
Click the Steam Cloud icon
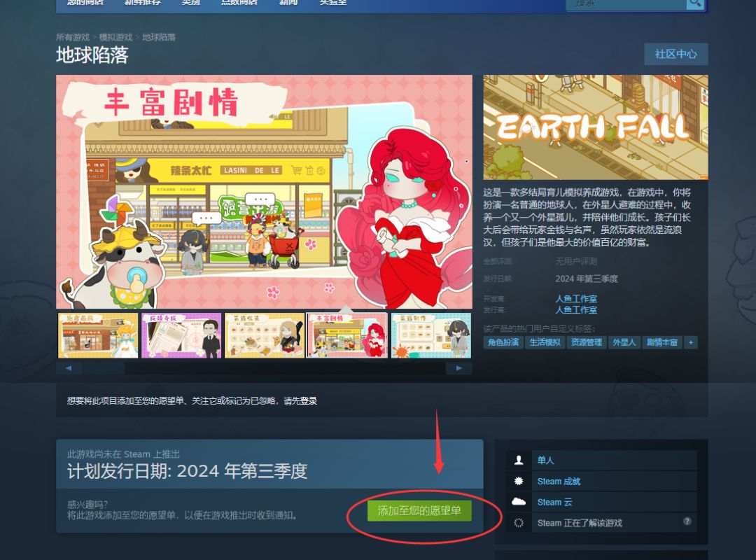519,502
